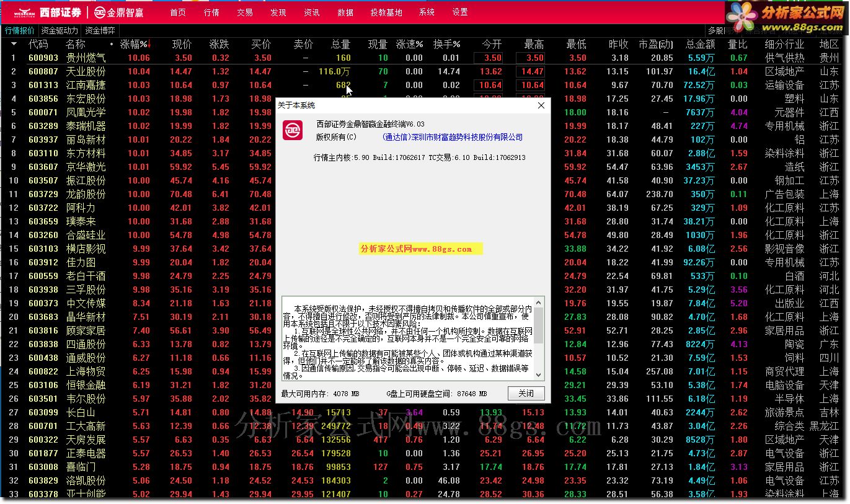Switch to the 资金驱动力 tab

[x=60, y=30]
